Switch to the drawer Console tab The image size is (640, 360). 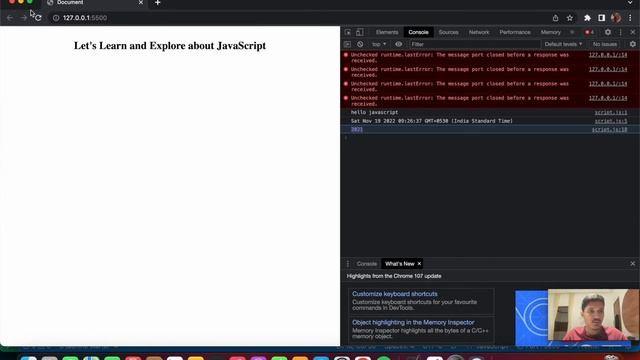click(x=367, y=264)
